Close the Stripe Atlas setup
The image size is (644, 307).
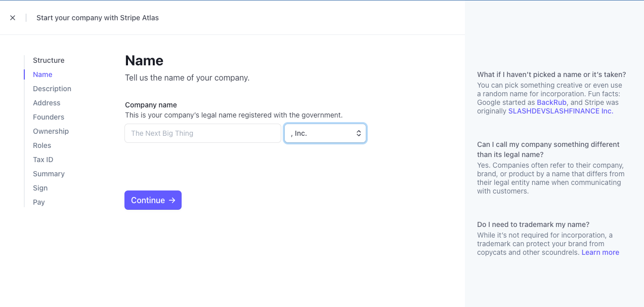13,18
